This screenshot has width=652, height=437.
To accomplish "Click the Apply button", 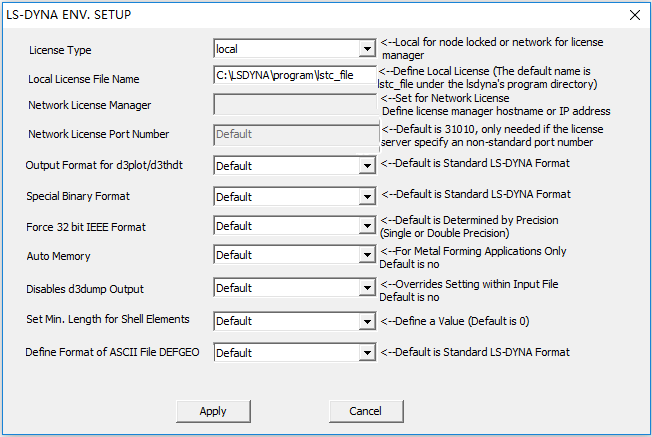I will point(213,411).
